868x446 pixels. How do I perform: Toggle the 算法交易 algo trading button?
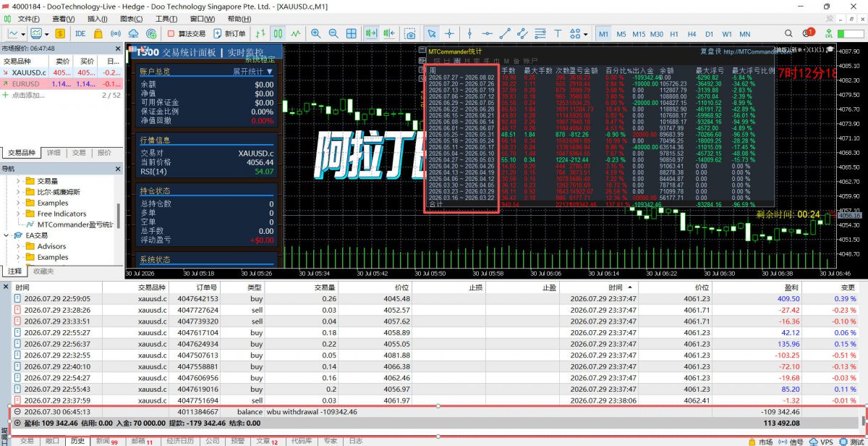click(x=187, y=33)
